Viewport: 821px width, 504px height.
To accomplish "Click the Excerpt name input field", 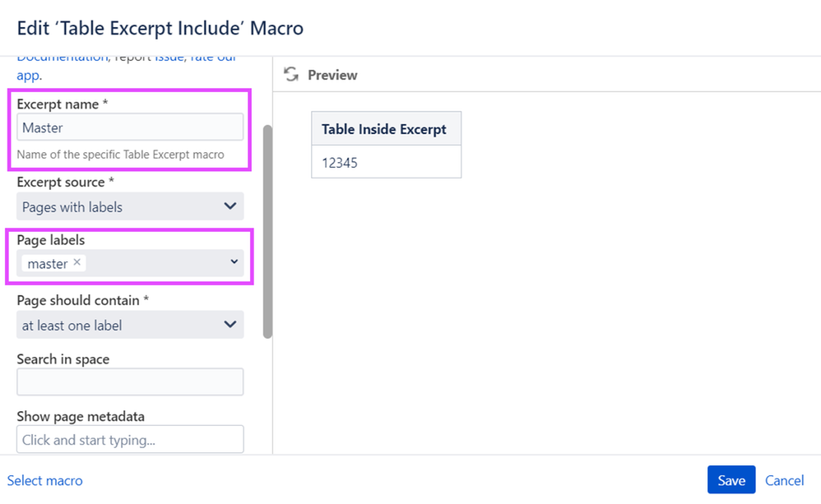I will tap(130, 127).
